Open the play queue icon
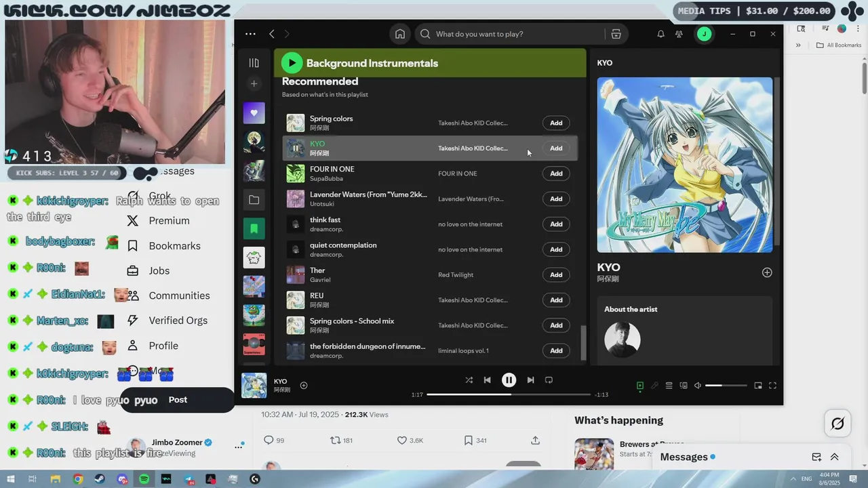868x488 pixels. coord(669,386)
